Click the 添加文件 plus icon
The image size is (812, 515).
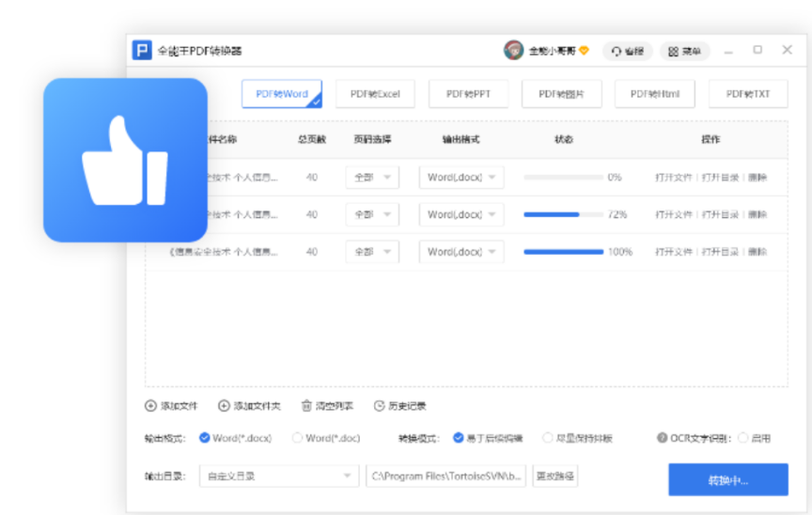click(150, 406)
